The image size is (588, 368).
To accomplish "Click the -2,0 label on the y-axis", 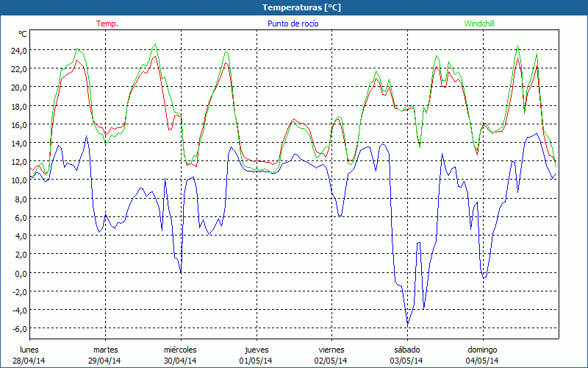I will 18,291.
